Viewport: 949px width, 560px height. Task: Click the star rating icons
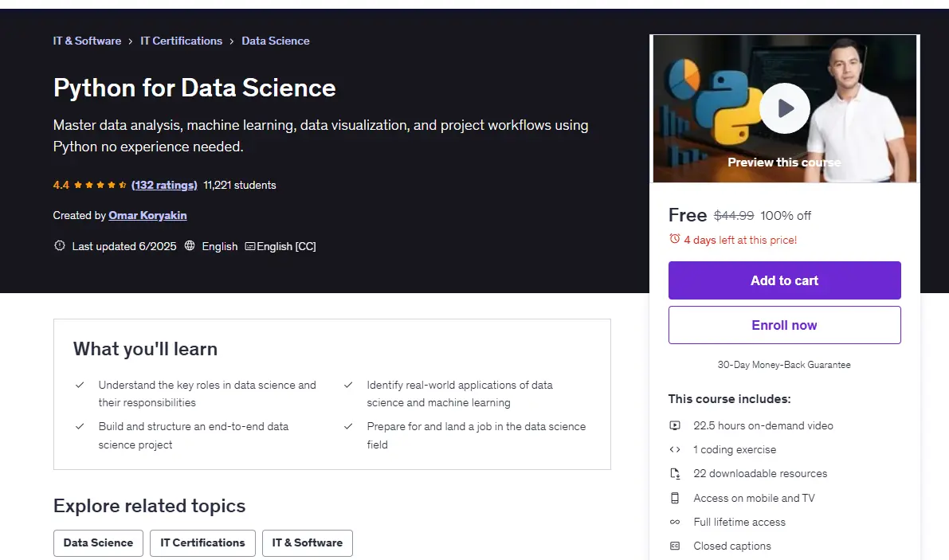point(100,185)
